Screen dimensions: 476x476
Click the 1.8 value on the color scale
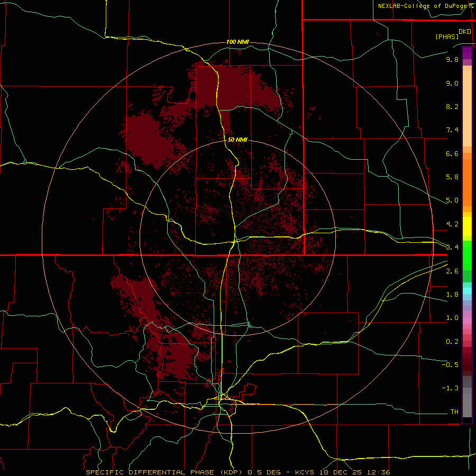pos(452,295)
